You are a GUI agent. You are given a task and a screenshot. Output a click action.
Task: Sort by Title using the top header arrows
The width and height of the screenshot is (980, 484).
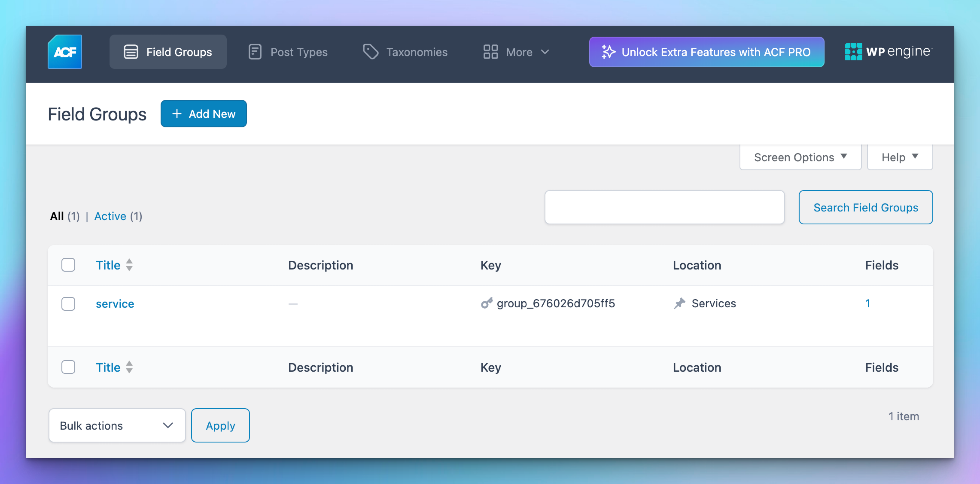point(129,265)
